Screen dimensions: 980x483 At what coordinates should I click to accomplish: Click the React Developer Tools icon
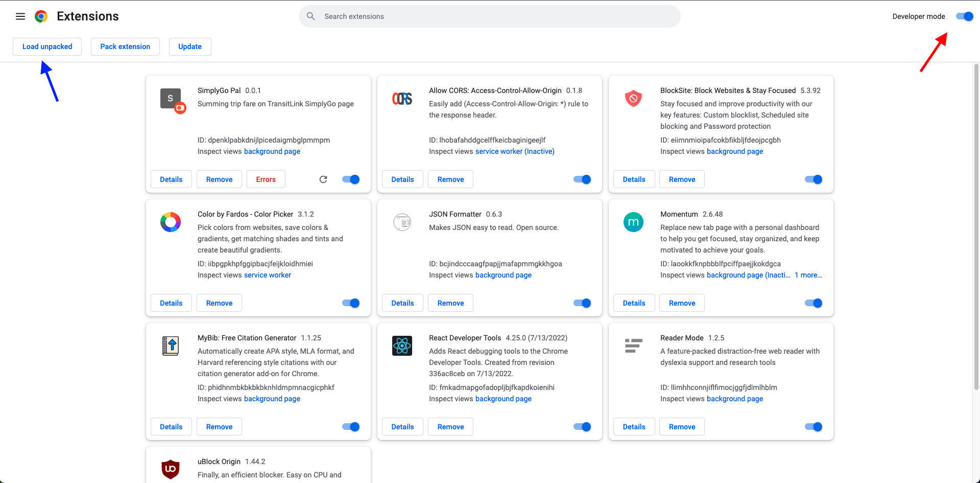click(402, 346)
